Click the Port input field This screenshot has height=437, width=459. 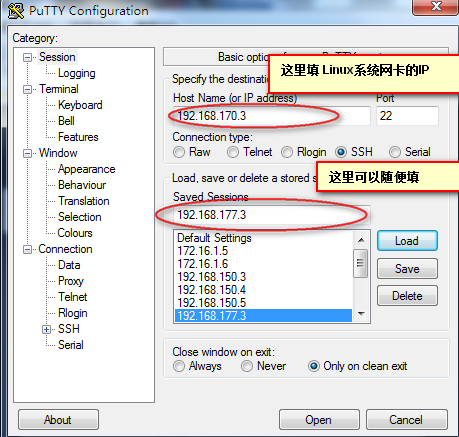(407, 116)
